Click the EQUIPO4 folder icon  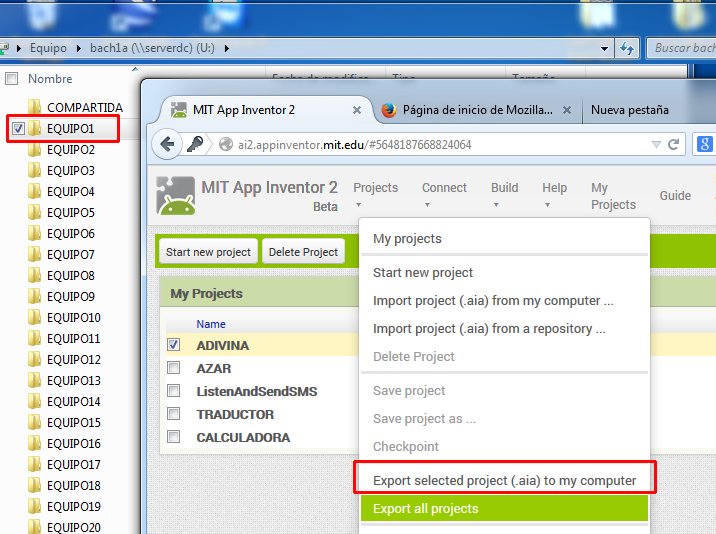pos(34,191)
